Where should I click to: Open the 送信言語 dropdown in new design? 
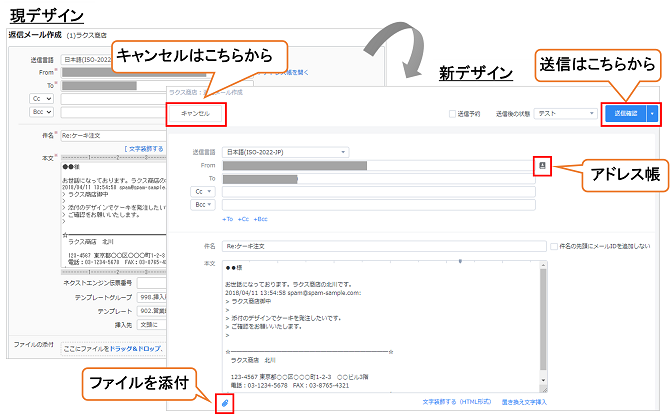[285, 152]
